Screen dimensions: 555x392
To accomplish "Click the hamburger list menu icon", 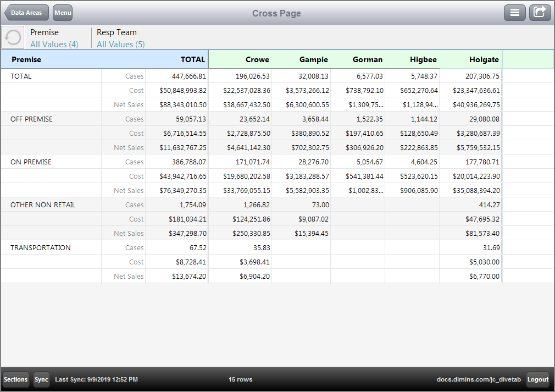I will click(x=515, y=13).
